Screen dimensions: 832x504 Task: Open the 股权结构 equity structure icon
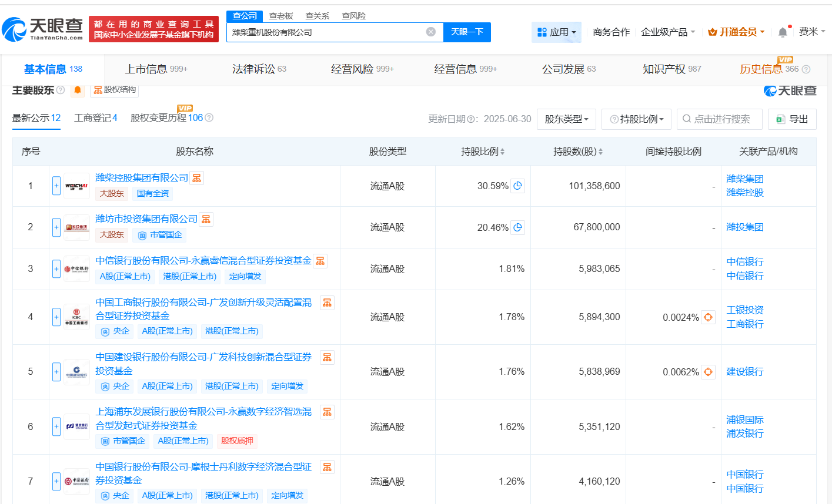pyautogui.click(x=97, y=90)
